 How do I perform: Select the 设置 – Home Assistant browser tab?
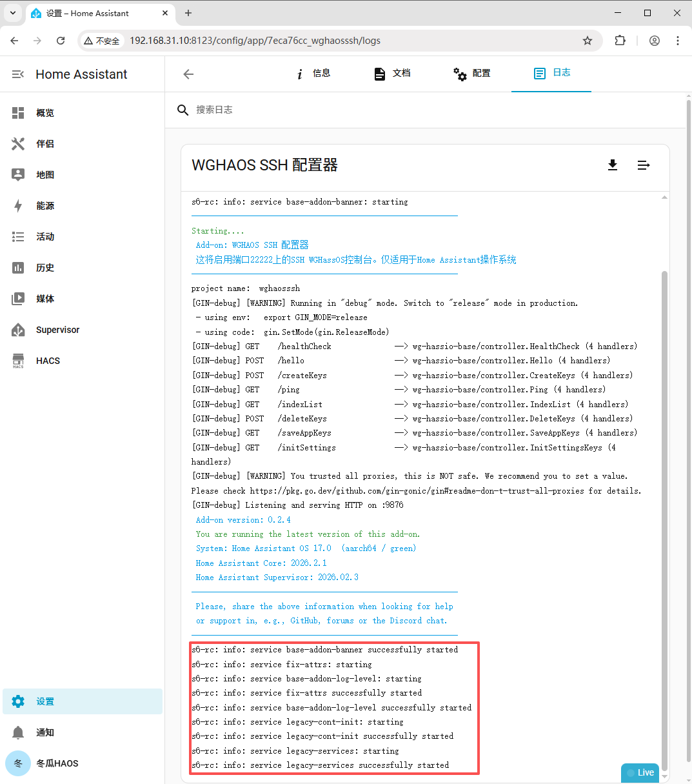pos(100,13)
